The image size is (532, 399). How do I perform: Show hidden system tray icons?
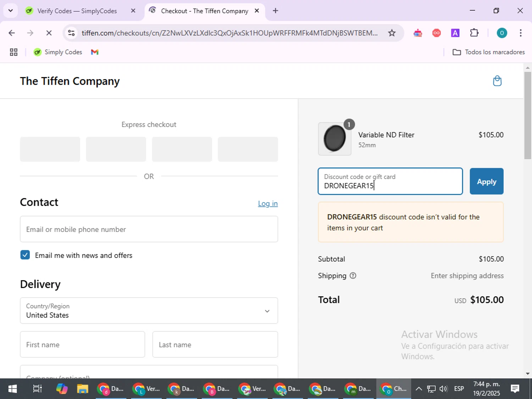pyautogui.click(x=419, y=389)
